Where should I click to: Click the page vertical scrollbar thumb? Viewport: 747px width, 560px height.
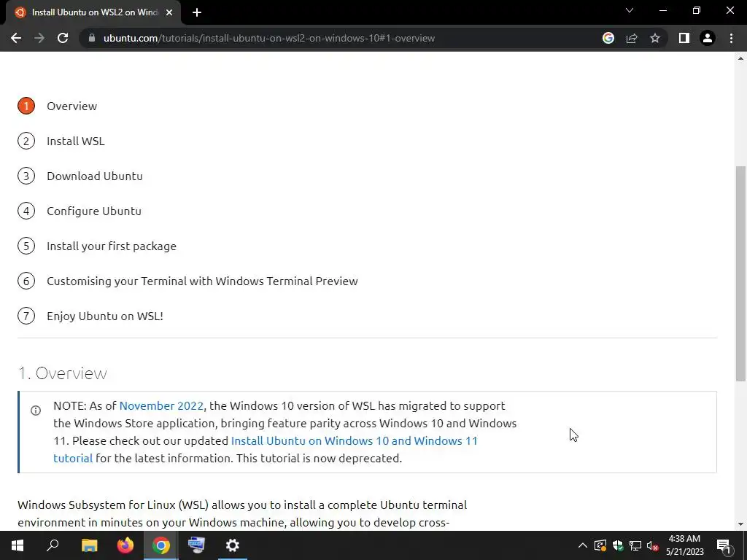coord(740,273)
